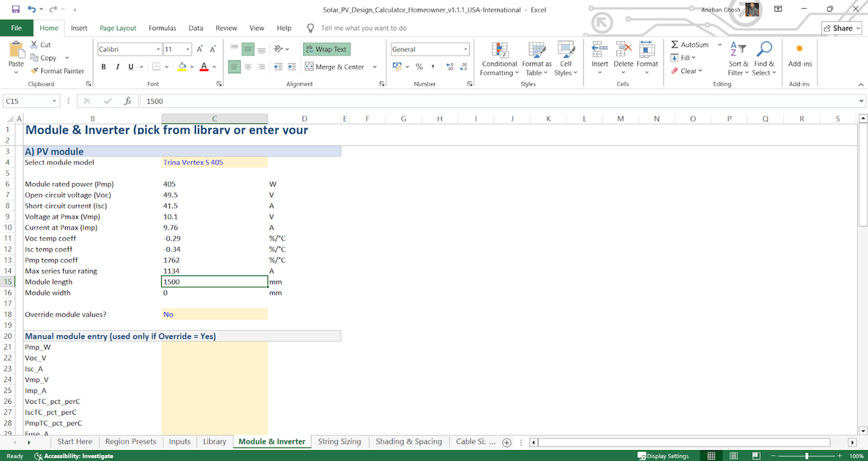Viewport: 868px width, 461px height.
Task: Toggle Bold formatting
Action: pyautogui.click(x=103, y=67)
